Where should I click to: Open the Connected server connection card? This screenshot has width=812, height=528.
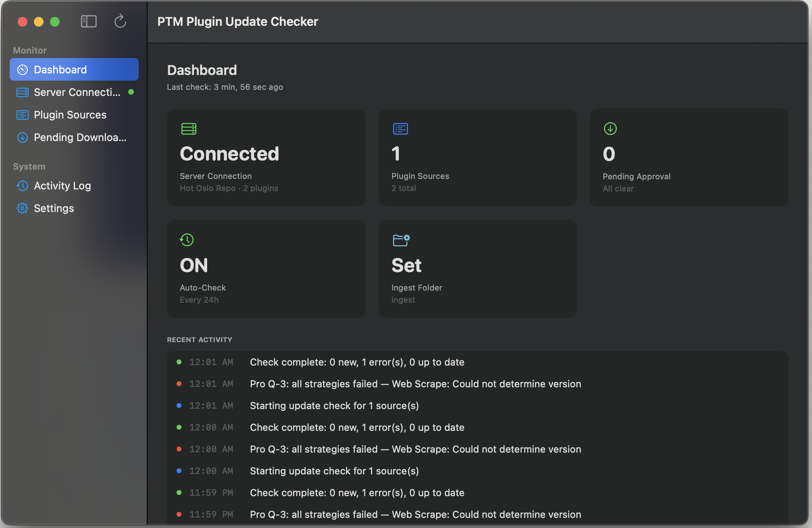coord(266,158)
